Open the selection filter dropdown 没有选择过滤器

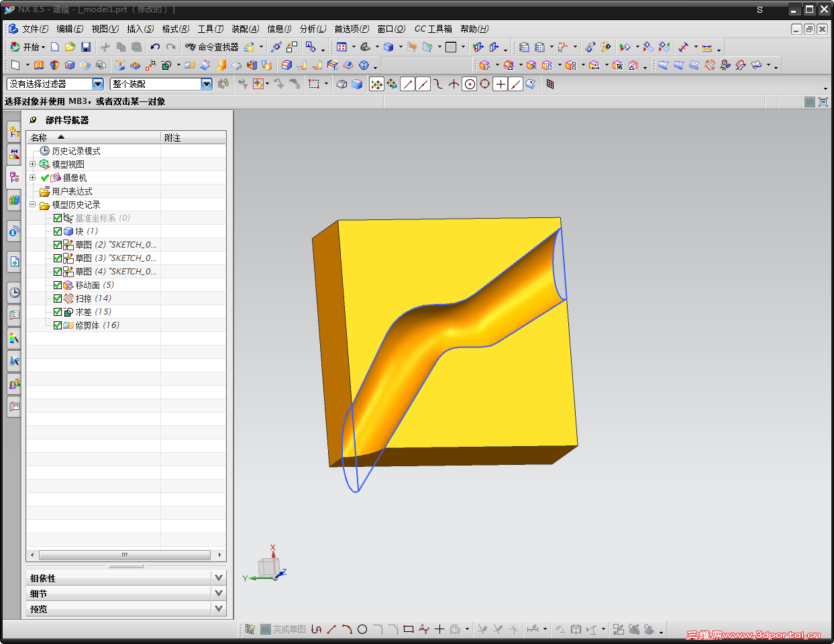click(98, 84)
